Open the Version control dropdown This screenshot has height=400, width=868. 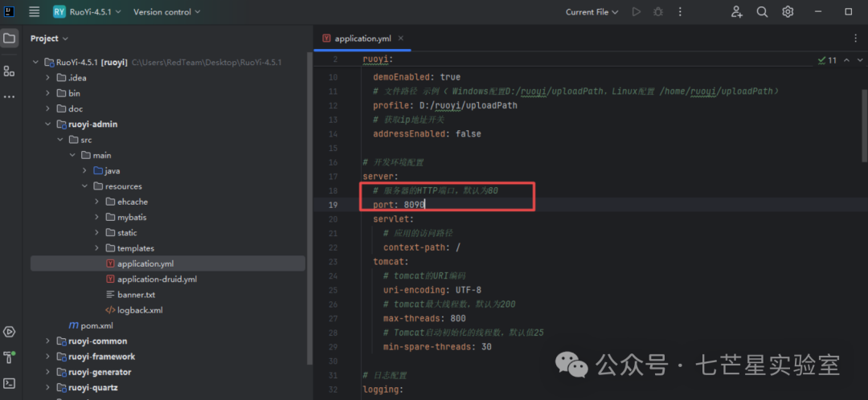coord(166,11)
